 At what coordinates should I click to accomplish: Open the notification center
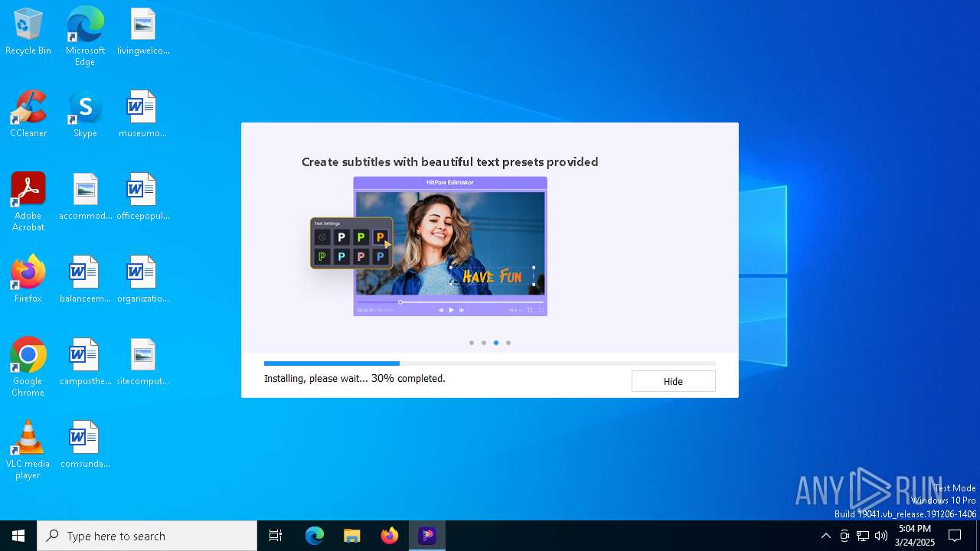[x=955, y=536]
